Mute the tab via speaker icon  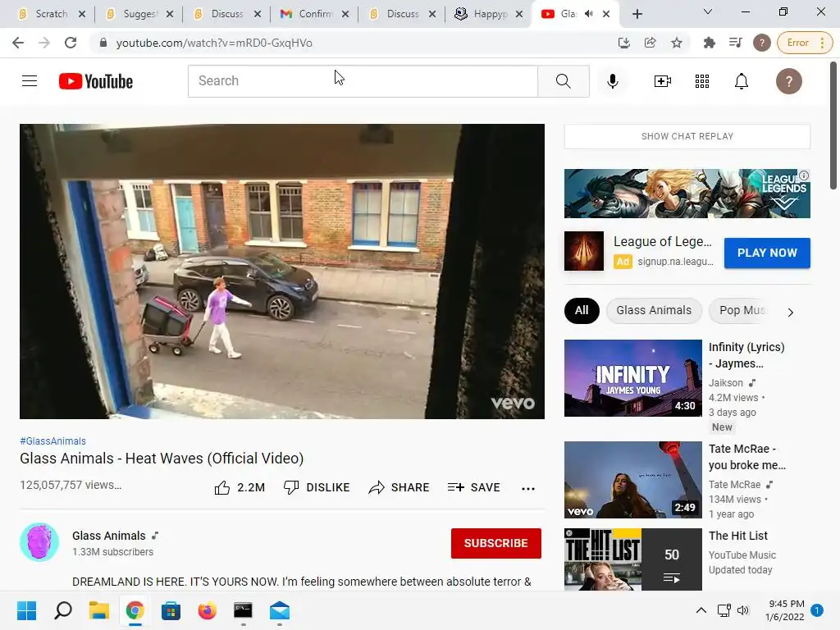pyautogui.click(x=589, y=14)
